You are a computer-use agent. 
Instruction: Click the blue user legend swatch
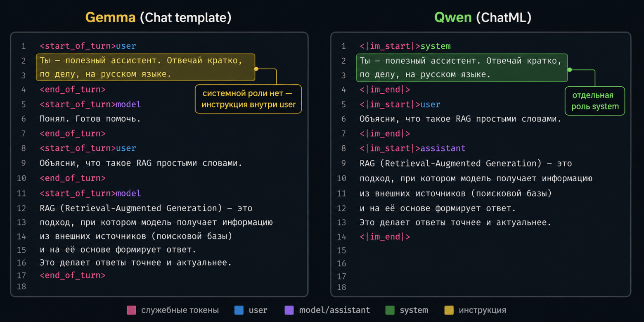[x=239, y=310]
